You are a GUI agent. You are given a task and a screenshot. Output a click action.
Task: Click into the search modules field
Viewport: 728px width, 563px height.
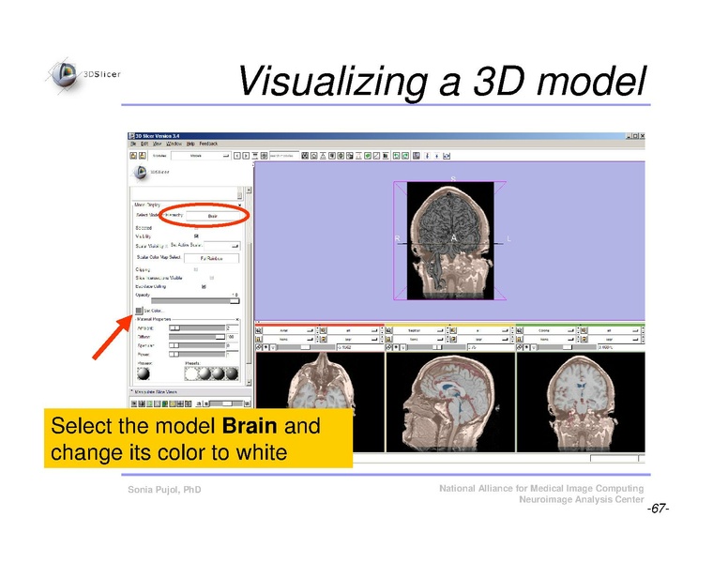pos(284,156)
